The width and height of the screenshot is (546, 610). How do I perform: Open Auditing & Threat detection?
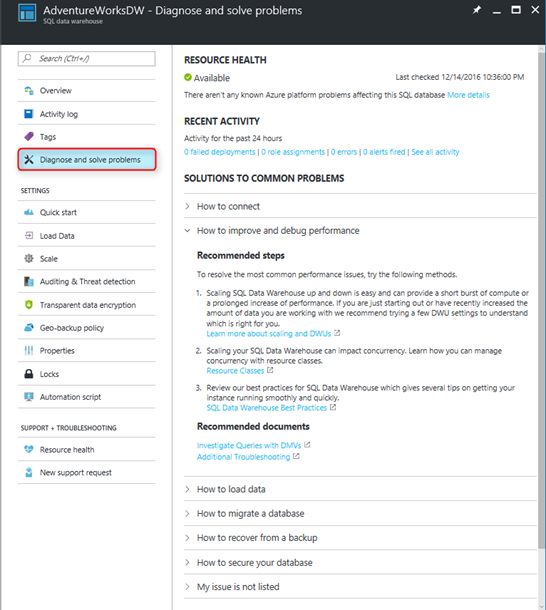click(x=86, y=281)
